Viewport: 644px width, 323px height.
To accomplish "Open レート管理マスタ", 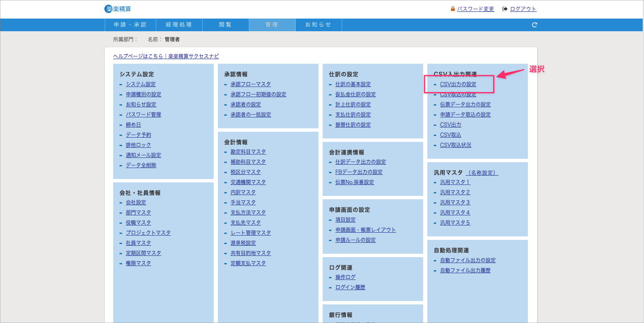I will pos(251,233).
